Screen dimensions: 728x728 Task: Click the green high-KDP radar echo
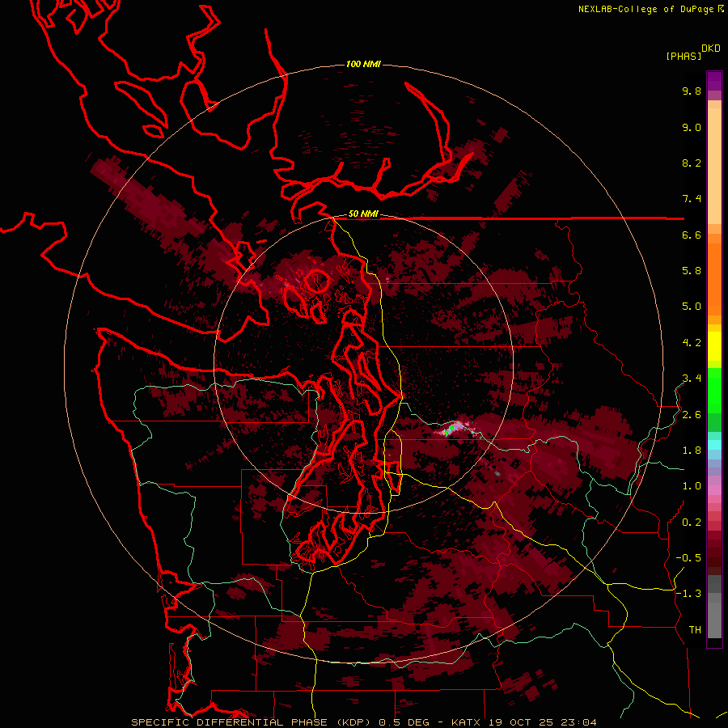450,429
